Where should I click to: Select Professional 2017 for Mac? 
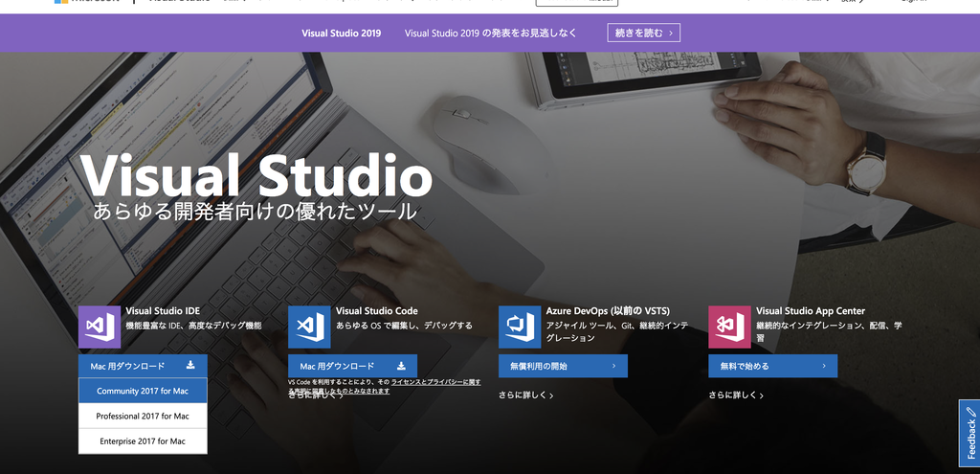click(x=143, y=416)
